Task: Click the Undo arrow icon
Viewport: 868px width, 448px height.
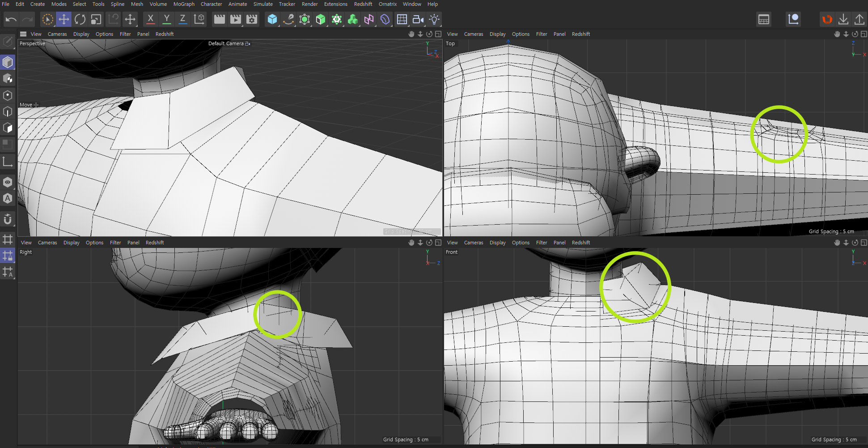Action: 11,19
